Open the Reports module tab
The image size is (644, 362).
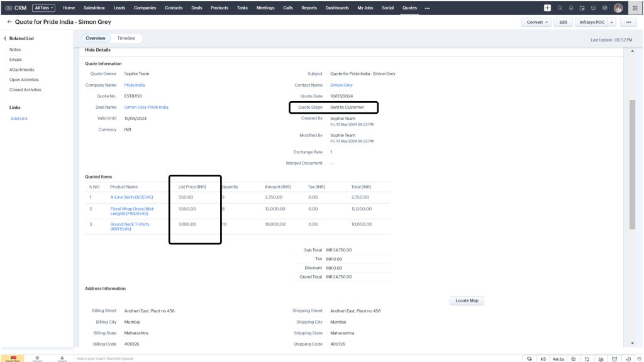tap(309, 8)
